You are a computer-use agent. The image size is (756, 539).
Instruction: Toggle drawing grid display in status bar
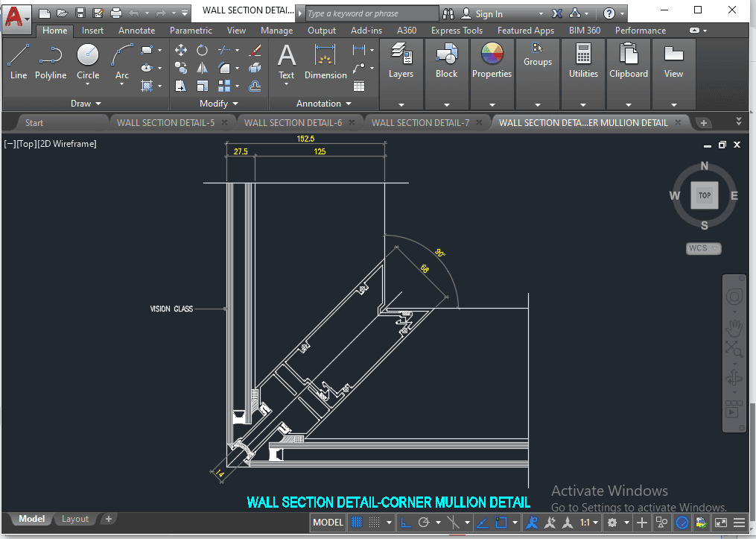pos(357,523)
